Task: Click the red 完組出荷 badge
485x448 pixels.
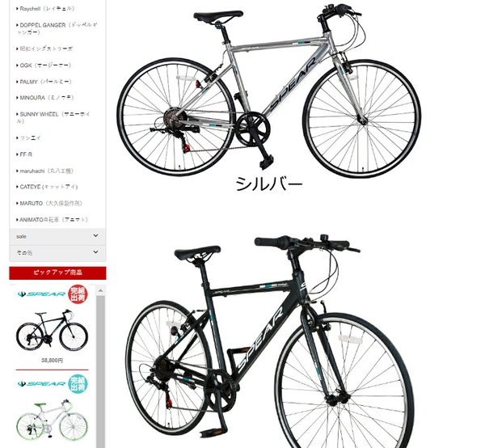Action: pos(78,294)
